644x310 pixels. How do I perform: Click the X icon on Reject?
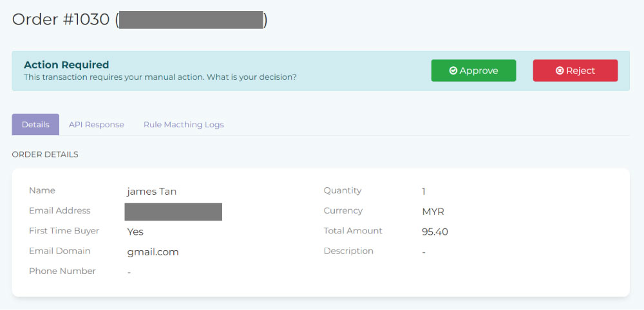point(560,71)
